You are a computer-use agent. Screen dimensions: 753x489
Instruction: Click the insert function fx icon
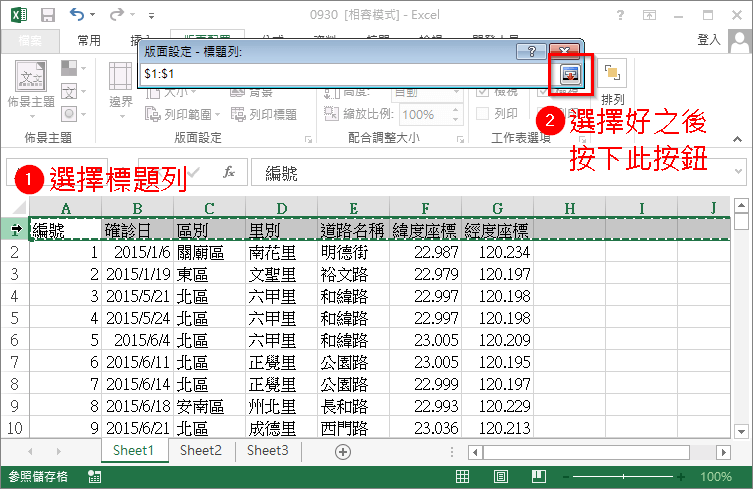pyautogui.click(x=229, y=172)
